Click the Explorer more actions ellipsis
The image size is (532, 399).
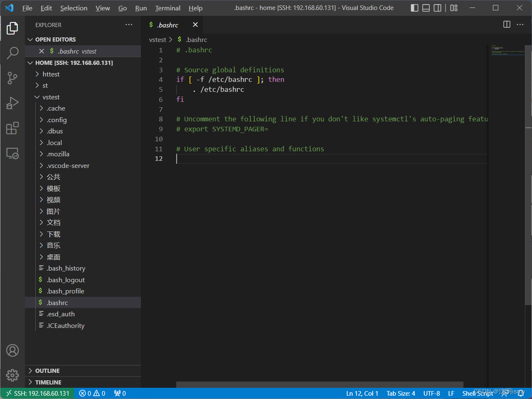click(129, 25)
